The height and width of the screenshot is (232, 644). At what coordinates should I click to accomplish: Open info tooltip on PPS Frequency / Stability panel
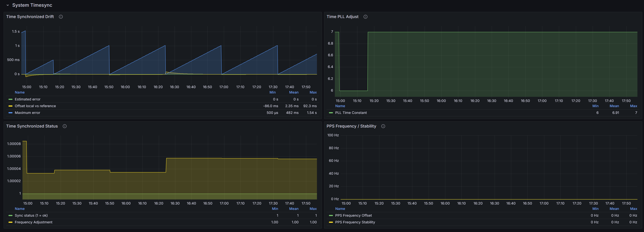(383, 126)
